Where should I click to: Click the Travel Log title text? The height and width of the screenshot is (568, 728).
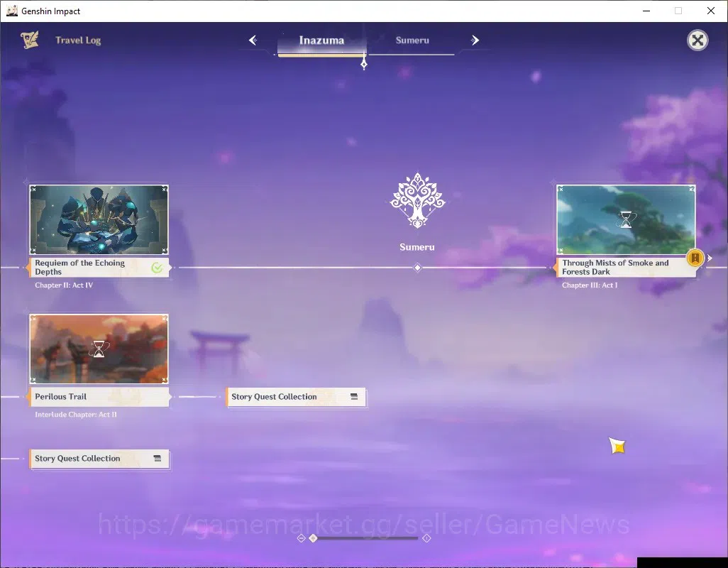78,40
